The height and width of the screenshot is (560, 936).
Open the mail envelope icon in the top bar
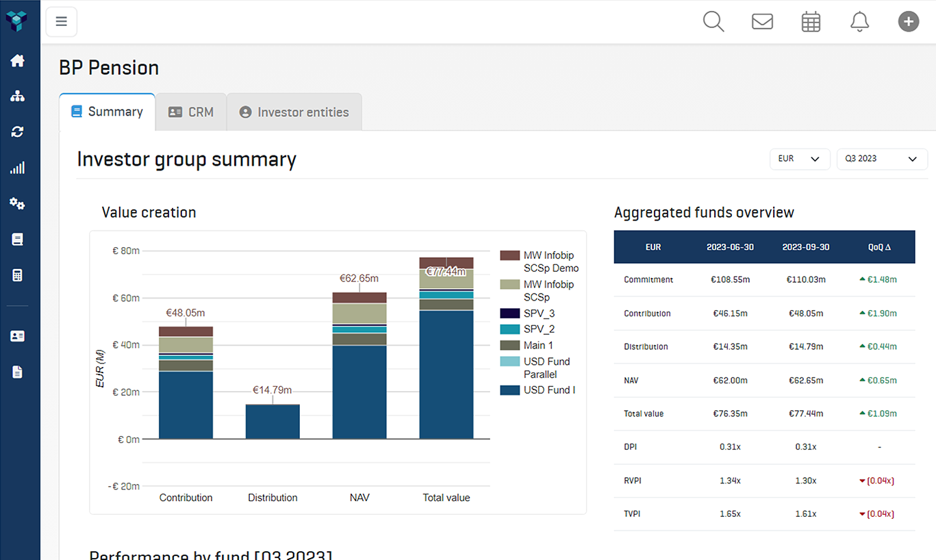point(762,21)
